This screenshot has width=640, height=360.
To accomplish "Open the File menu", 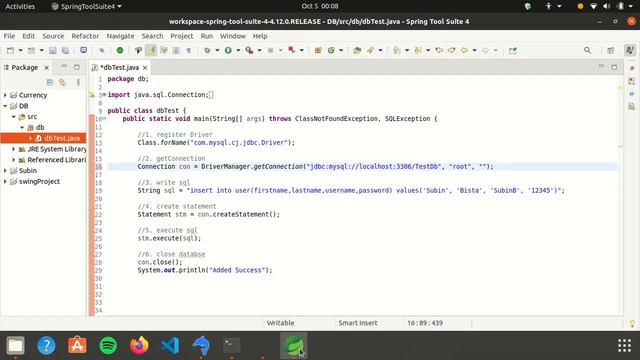I will [x=9, y=36].
